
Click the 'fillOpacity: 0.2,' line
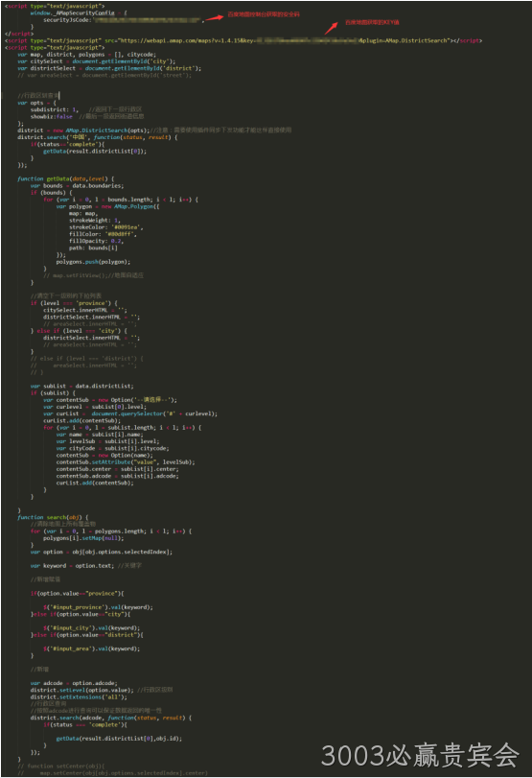point(96,241)
